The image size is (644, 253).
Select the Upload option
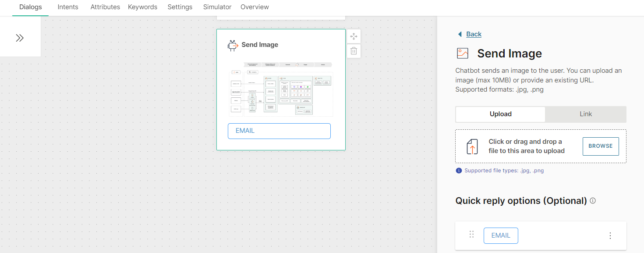(x=500, y=114)
